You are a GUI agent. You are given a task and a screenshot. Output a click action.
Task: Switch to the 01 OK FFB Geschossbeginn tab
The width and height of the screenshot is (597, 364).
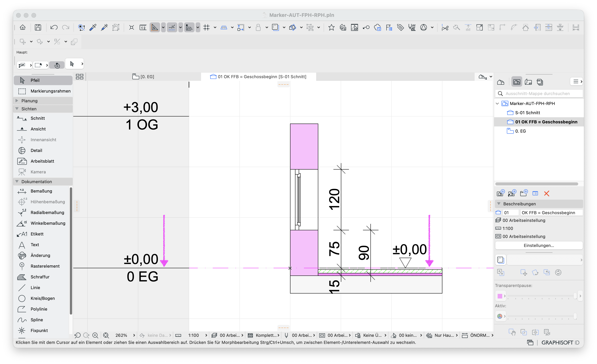[259, 76]
